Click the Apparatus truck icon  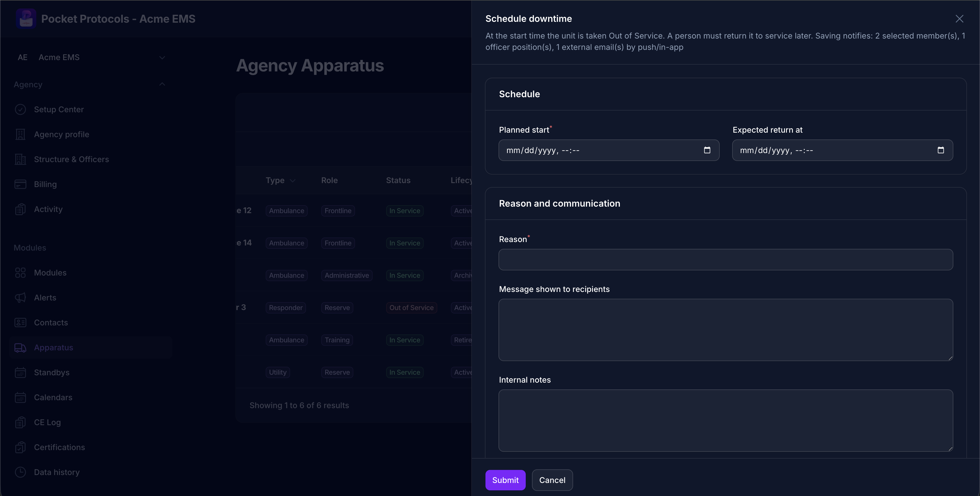point(20,348)
